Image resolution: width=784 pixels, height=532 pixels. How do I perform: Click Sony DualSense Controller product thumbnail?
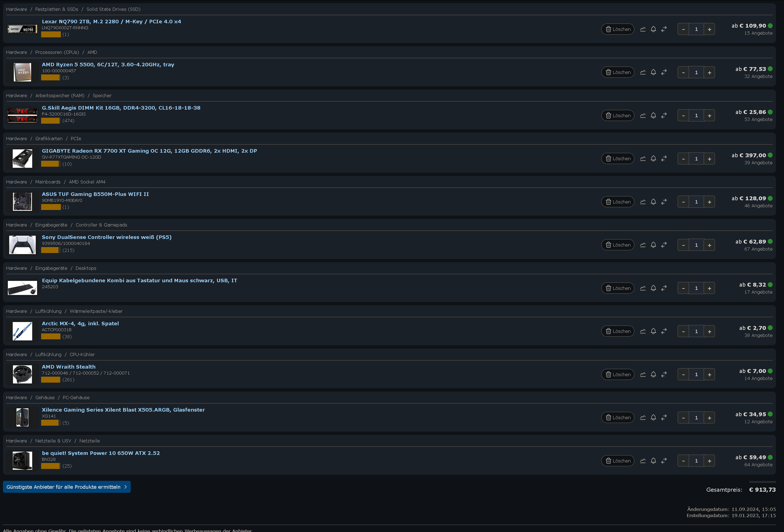(x=22, y=245)
